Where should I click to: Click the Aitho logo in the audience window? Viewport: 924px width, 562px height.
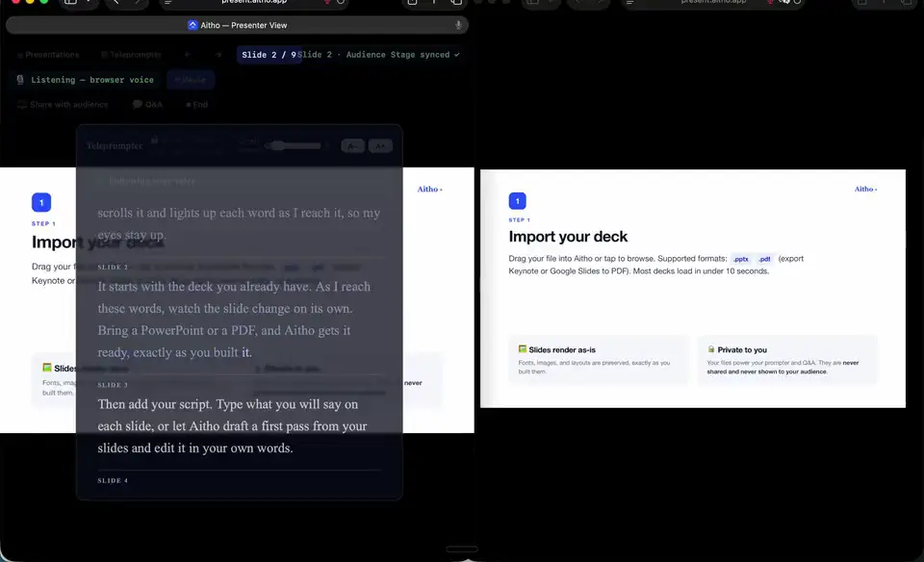(x=865, y=190)
